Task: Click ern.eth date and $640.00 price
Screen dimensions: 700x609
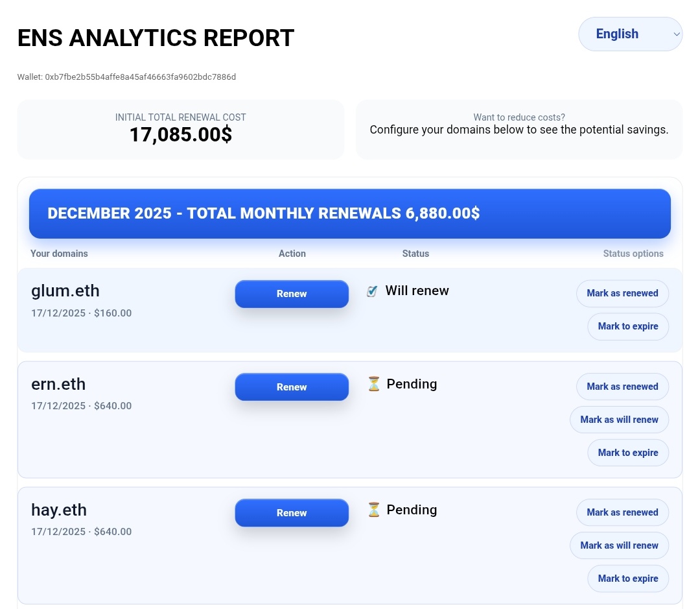Action: (81, 406)
